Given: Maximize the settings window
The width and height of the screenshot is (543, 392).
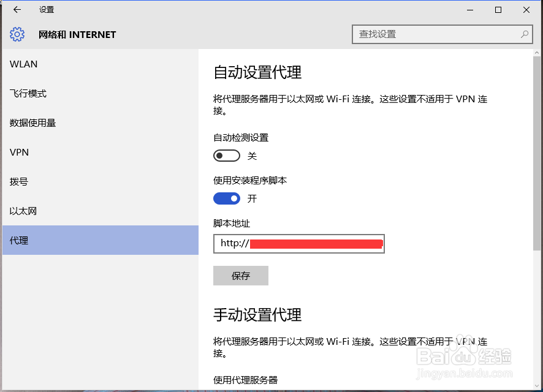Looking at the screenshot, I should [498, 10].
